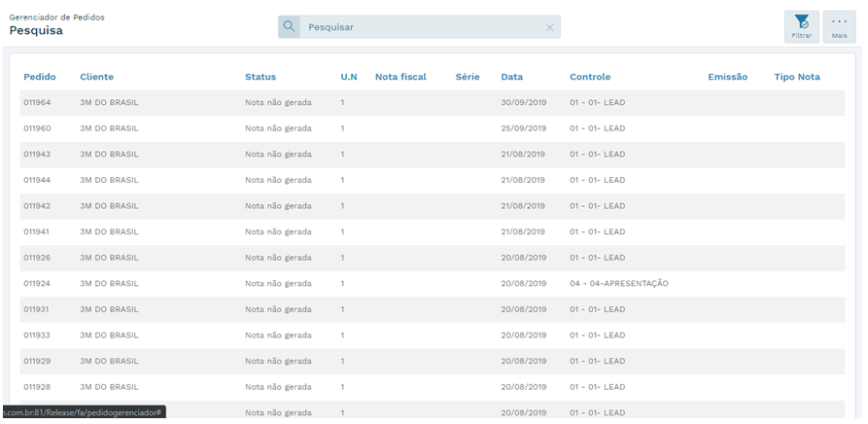The width and height of the screenshot is (868, 424).
Task: Click Nota não gerada in order 011960 row
Action: [278, 128]
